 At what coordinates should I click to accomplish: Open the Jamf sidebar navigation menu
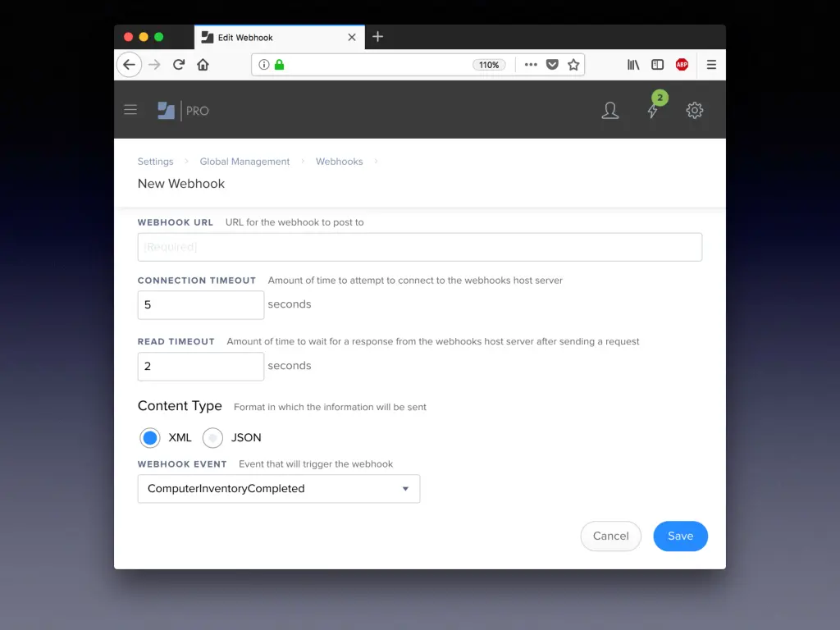pos(130,110)
